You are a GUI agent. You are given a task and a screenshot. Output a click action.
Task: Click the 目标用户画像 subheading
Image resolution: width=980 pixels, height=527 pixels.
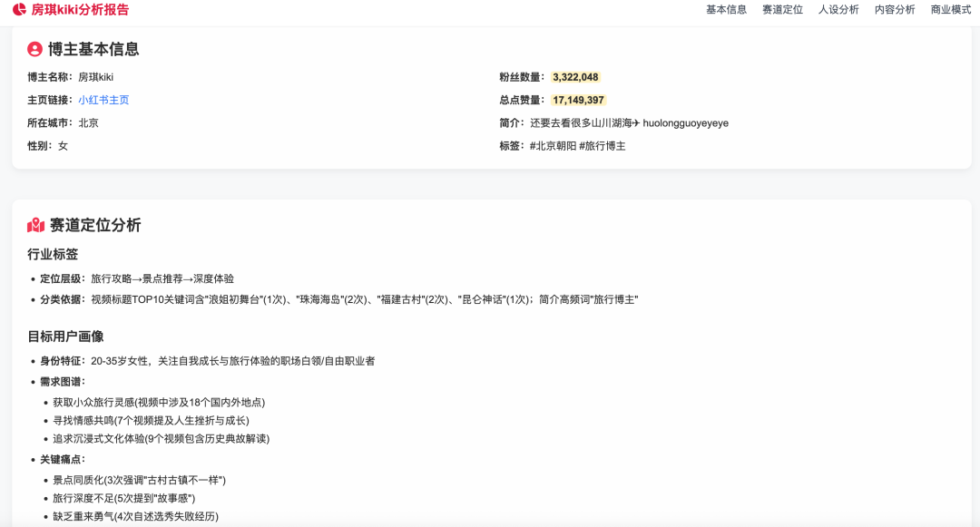pyautogui.click(x=65, y=337)
